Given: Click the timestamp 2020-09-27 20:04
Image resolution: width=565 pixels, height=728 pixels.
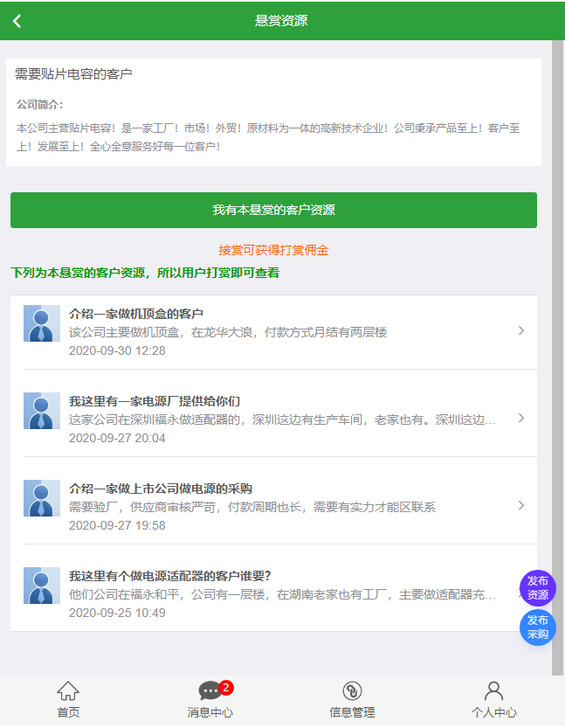Looking at the screenshot, I should pyautogui.click(x=117, y=438).
